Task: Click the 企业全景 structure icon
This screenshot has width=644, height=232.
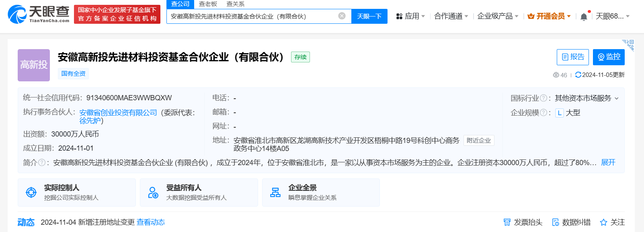Action: tap(275, 193)
